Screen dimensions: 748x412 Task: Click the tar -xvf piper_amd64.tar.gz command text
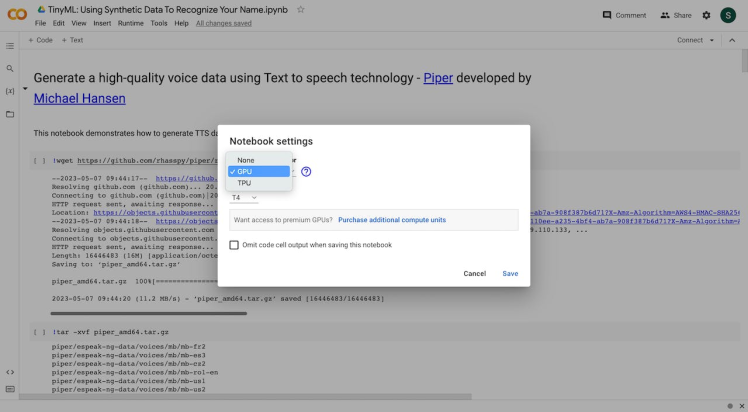tap(111, 332)
